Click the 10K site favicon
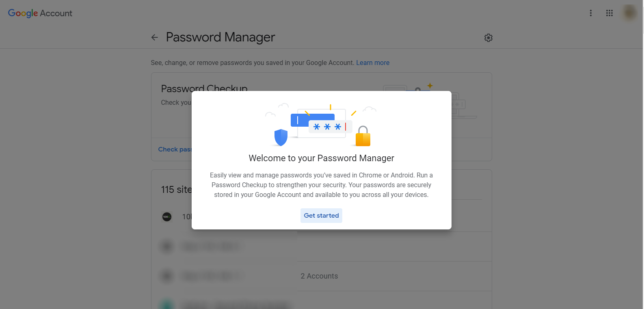This screenshot has width=644, height=309. [x=167, y=217]
